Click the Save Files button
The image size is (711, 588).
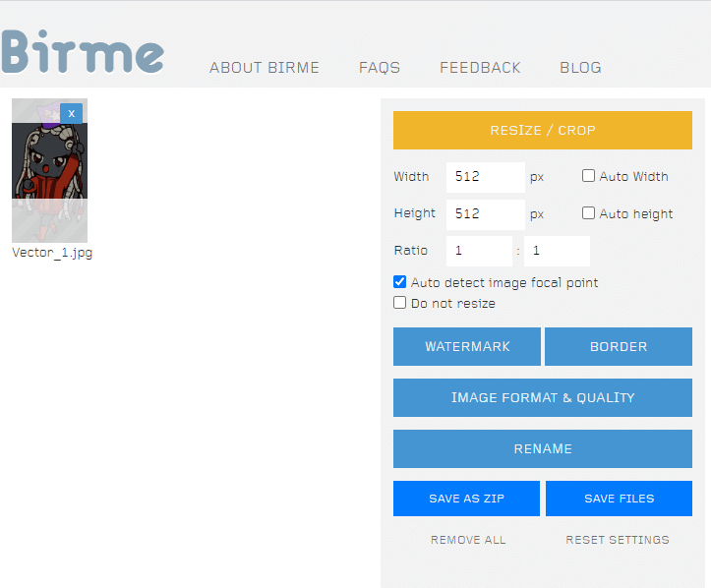(619, 499)
